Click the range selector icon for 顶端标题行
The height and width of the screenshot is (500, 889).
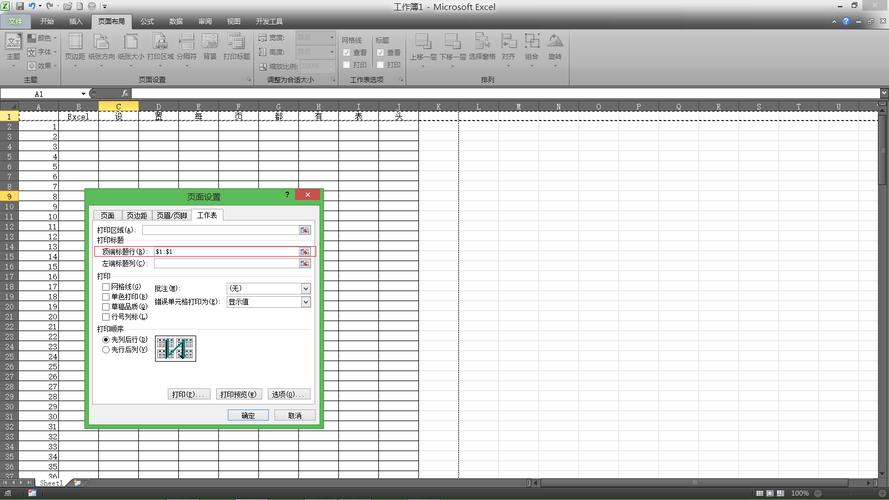pos(304,251)
